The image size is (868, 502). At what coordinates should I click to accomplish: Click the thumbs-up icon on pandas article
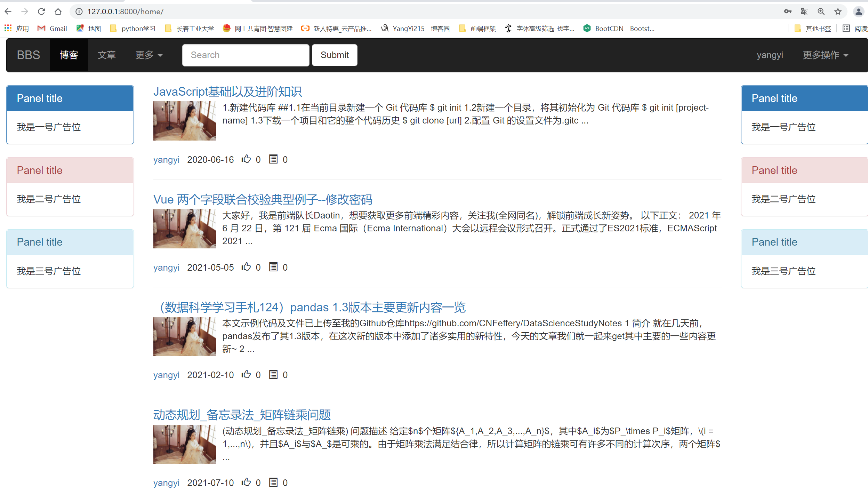click(x=246, y=374)
